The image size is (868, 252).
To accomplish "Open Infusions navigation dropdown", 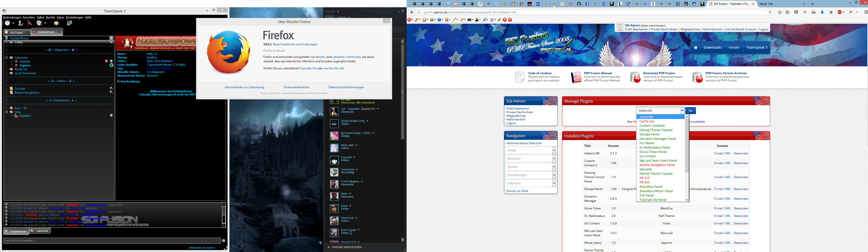I will [531, 183].
